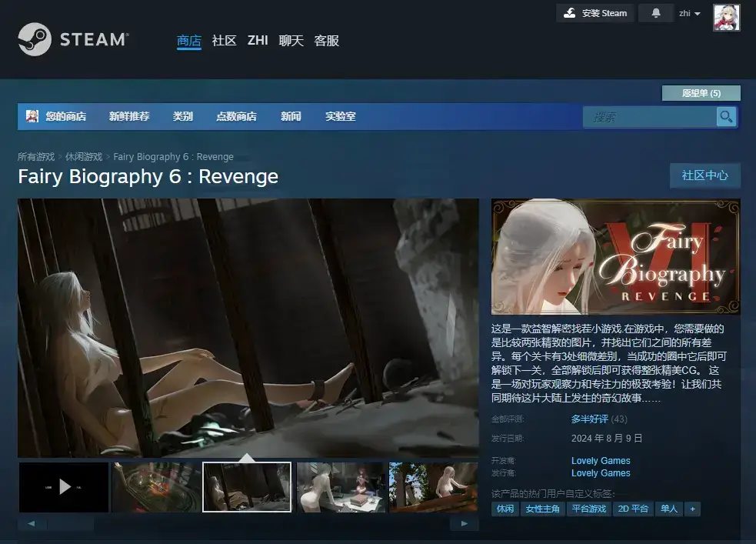Open the 商店 tab
The width and height of the screenshot is (756, 544).
(x=189, y=41)
